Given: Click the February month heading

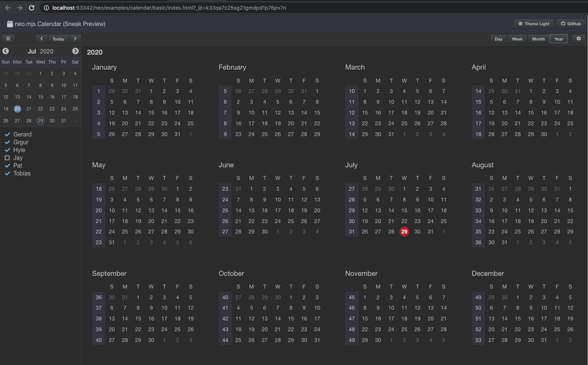Looking at the screenshot, I should (232, 67).
